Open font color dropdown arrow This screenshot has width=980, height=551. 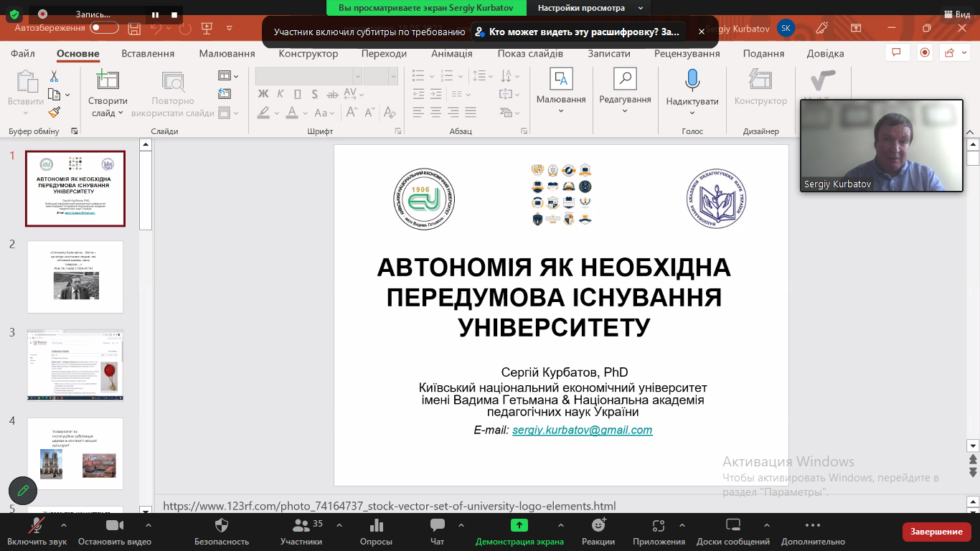click(x=305, y=113)
